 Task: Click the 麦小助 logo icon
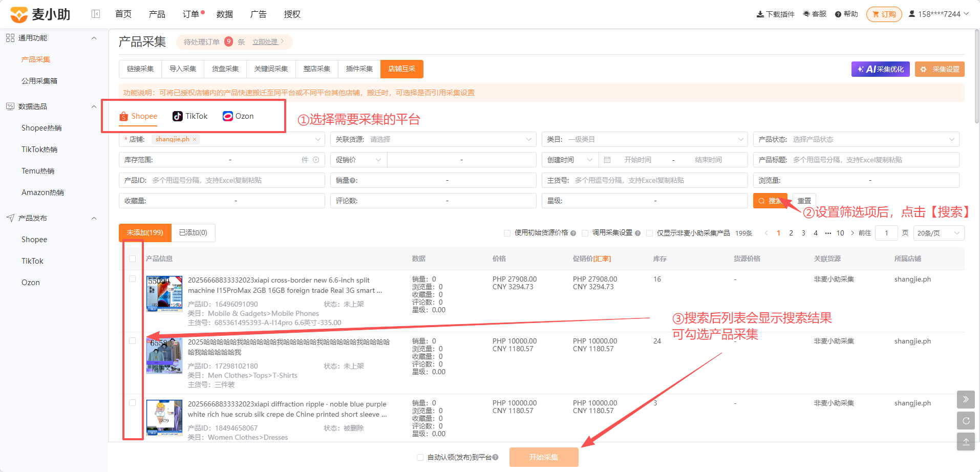(19, 14)
